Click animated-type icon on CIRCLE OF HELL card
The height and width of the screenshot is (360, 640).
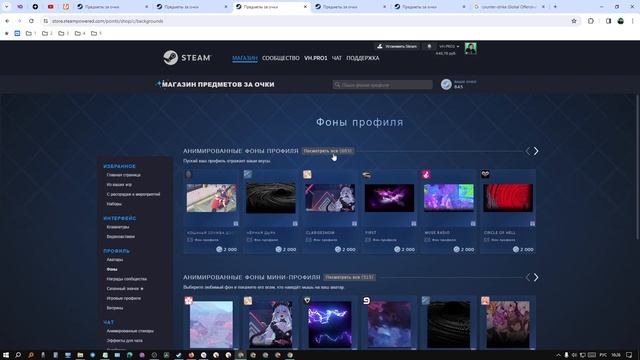[532, 224]
